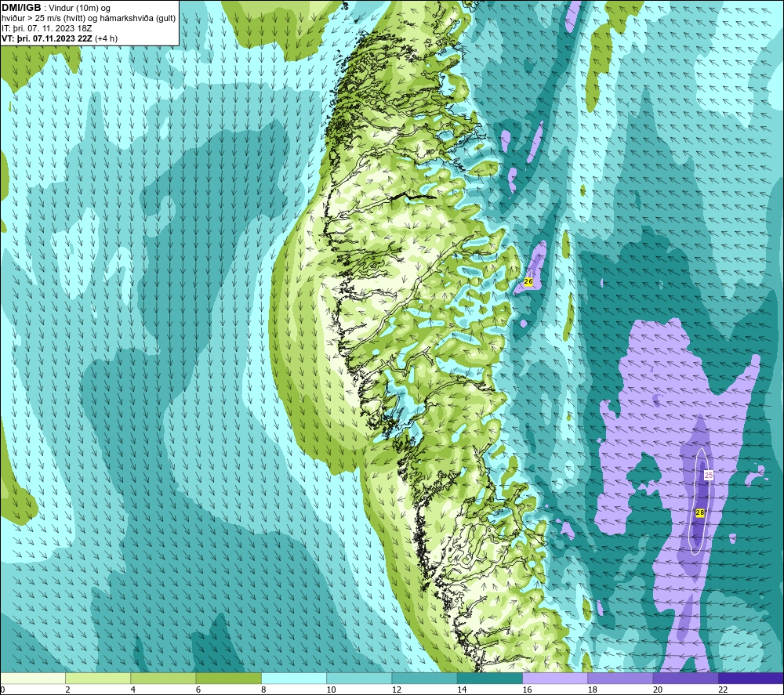Click the '4' value on the colour scale
Image resolution: width=784 pixels, height=695 pixels.
coord(133,690)
